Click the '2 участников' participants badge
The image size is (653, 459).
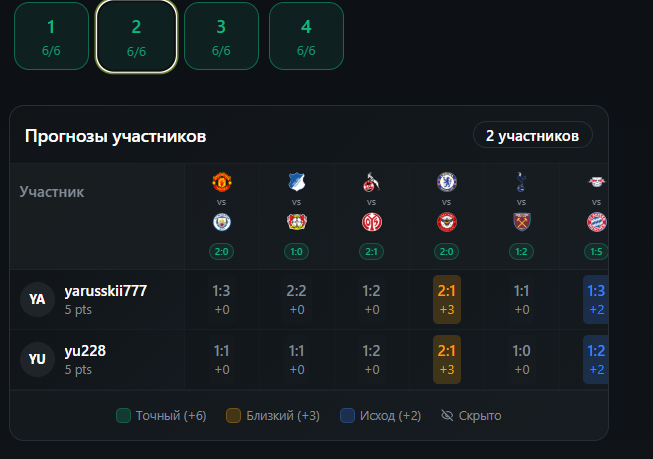click(x=532, y=135)
